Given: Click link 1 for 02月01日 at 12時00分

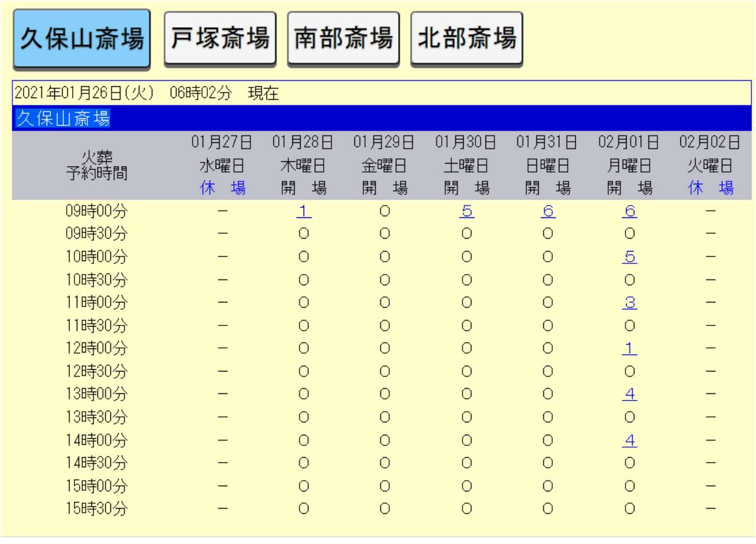Looking at the screenshot, I should click(629, 349).
